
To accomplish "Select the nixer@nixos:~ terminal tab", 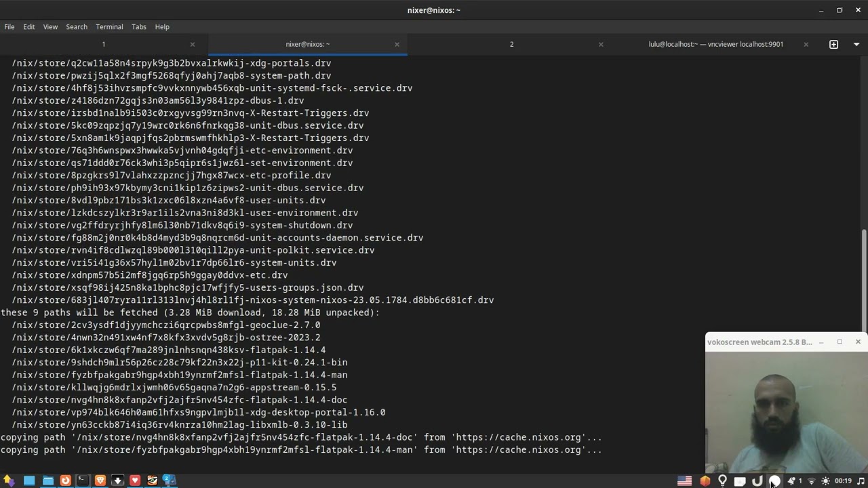I will coord(307,44).
